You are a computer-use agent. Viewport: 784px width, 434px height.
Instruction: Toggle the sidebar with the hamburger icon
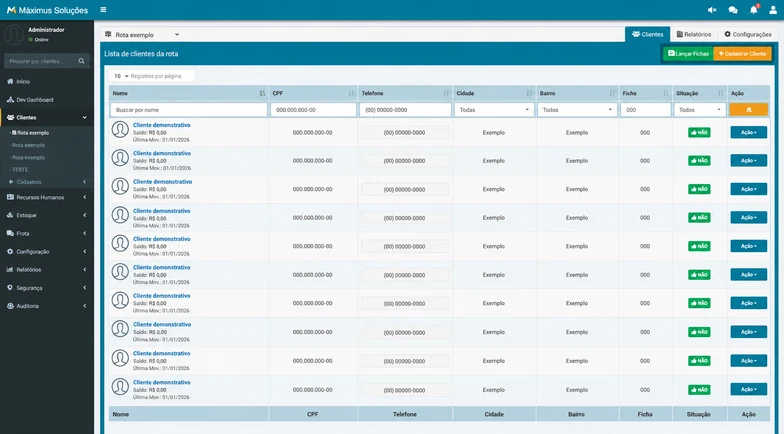point(103,10)
